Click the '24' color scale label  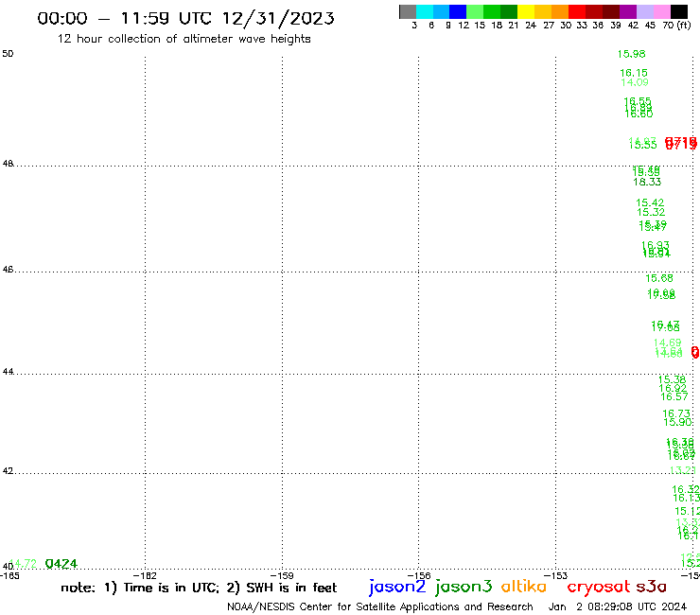pyautogui.click(x=531, y=26)
